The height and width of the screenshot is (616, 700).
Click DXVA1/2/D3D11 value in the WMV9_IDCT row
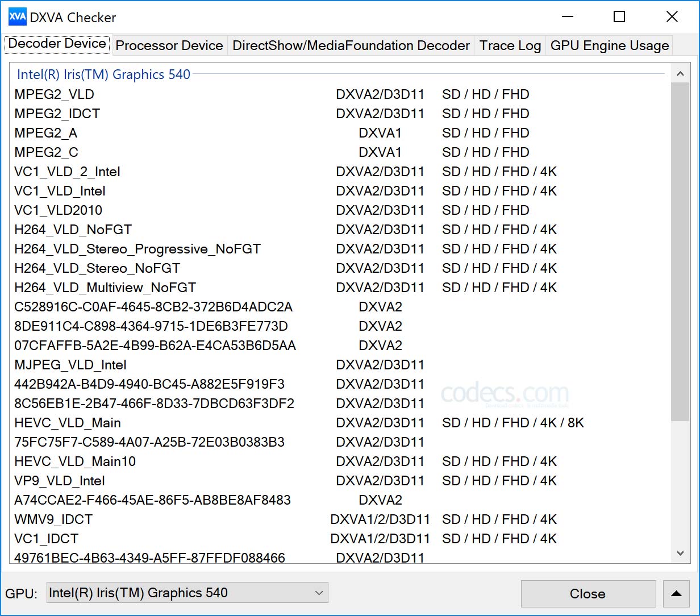(x=380, y=519)
